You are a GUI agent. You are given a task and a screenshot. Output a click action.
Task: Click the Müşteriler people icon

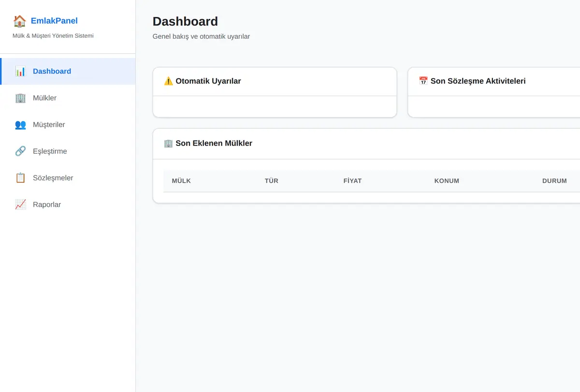click(x=20, y=125)
